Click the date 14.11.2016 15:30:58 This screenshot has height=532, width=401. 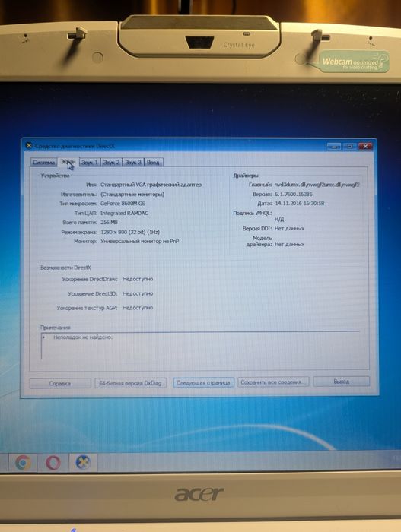[299, 203]
